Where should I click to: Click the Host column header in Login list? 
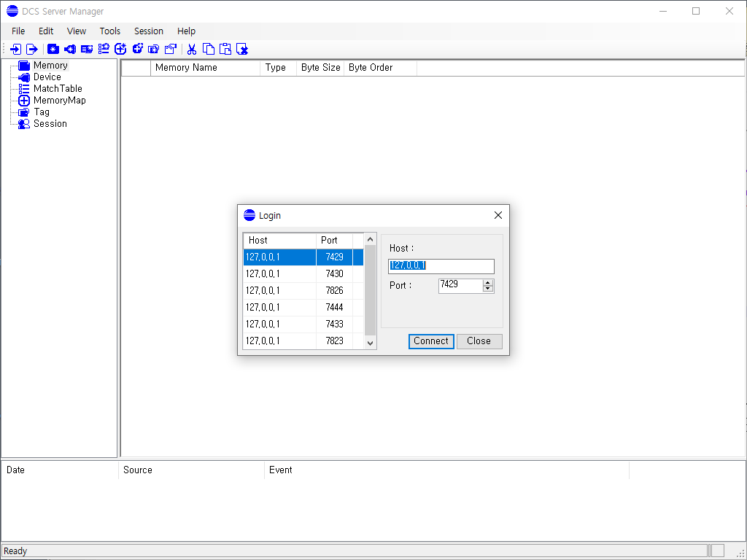click(x=279, y=241)
